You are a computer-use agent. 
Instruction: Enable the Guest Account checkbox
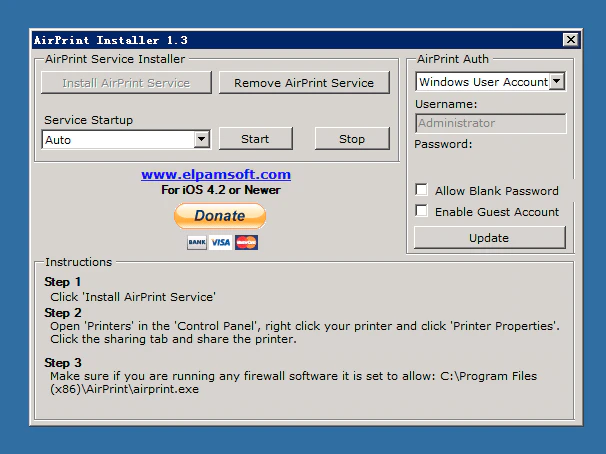[x=422, y=211]
